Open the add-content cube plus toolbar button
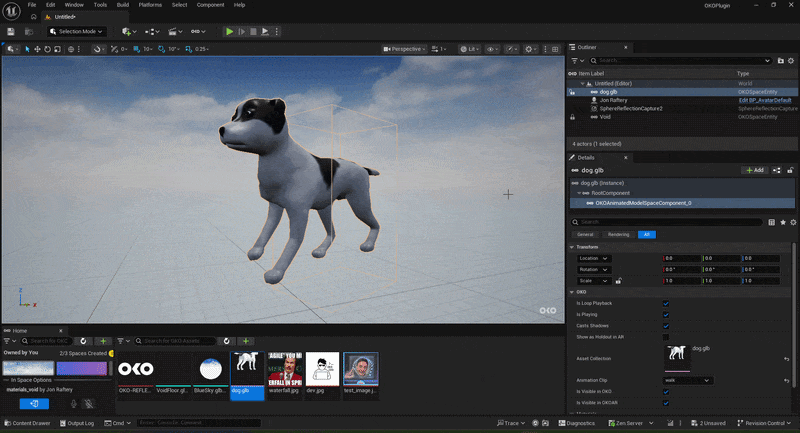 pyautogui.click(x=129, y=32)
